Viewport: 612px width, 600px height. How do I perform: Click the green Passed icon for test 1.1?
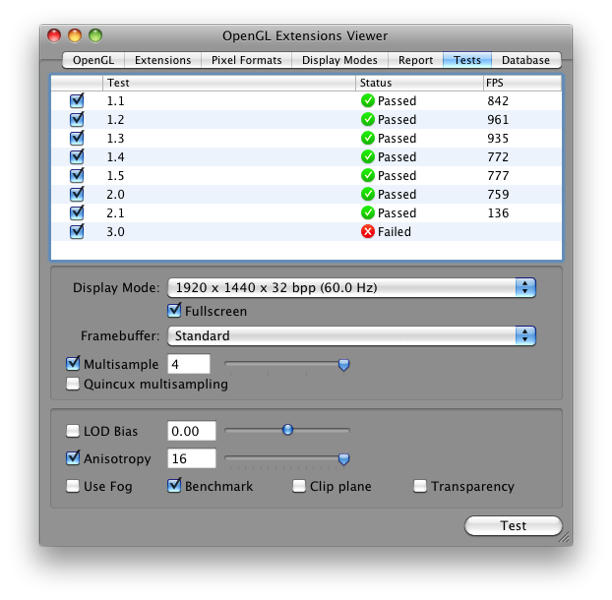click(x=368, y=101)
